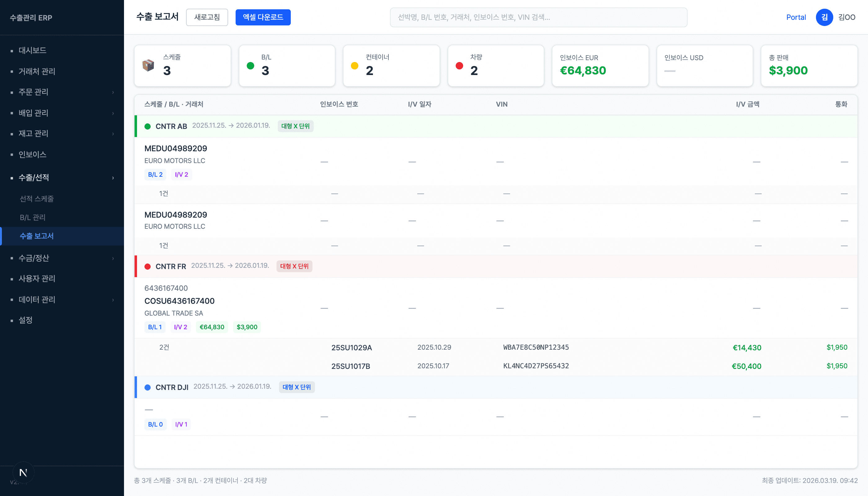
Task: Expand the 수금/정산 menu arrow
Action: pyautogui.click(x=113, y=259)
